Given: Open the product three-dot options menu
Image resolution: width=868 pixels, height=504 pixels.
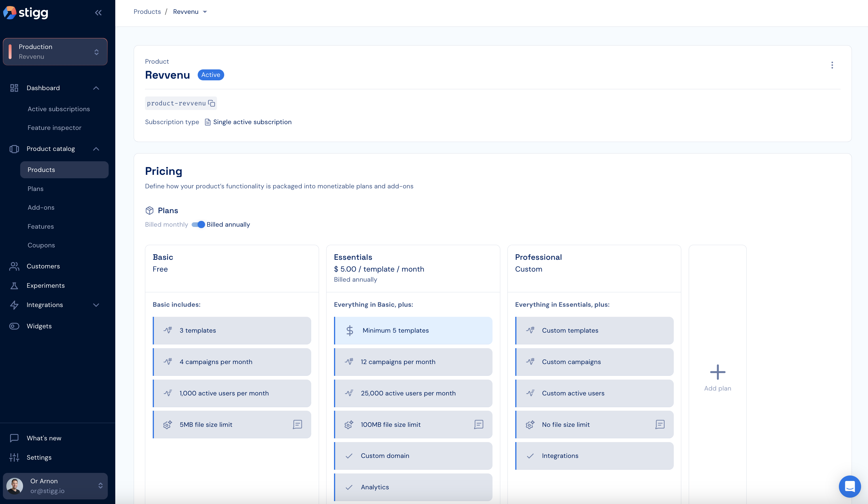Looking at the screenshot, I should click(x=832, y=65).
